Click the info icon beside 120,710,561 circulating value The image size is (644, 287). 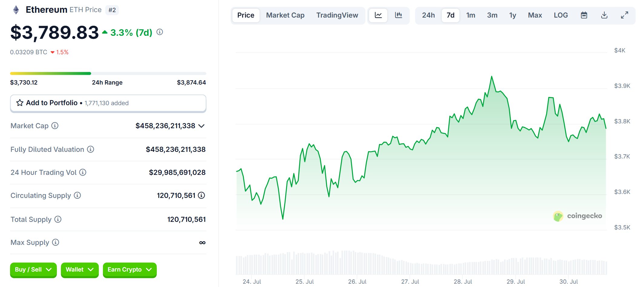click(x=202, y=195)
